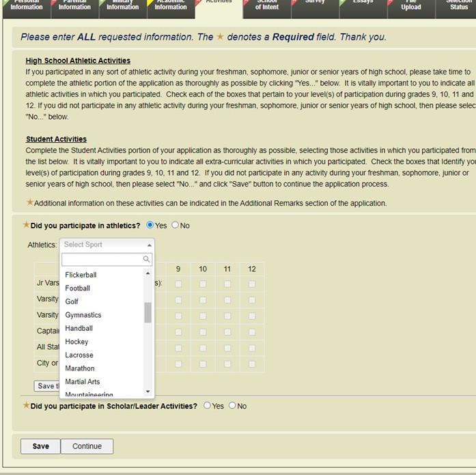This screenshot has height=475, width=476.
Task: Check the grade 12 box in the first row
Action: click(252, 284)
